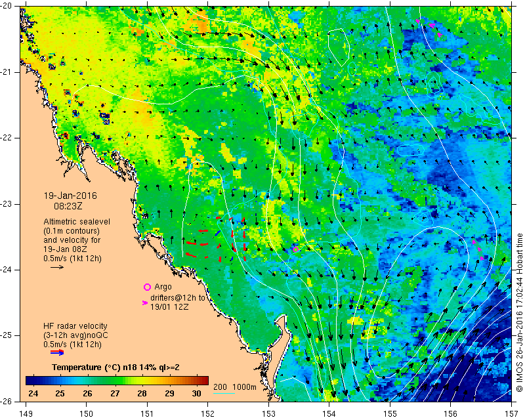The width and height of the screenshot is (525, 420).
Task: Click the cyan 200m contour legend line
Action: (x=224, y=393)
